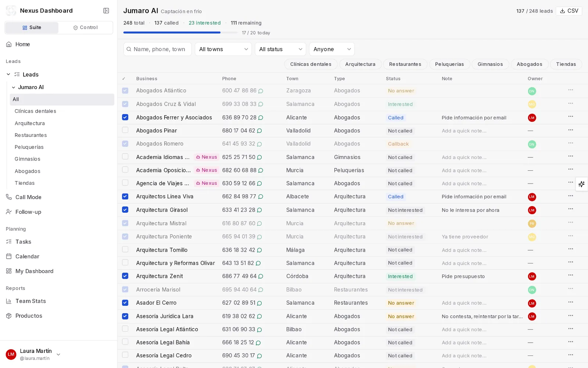Filter by Restaurantes chip
The width and height of the screenshot is (588, 368).
pyautogui.click(x=405, y=64)
